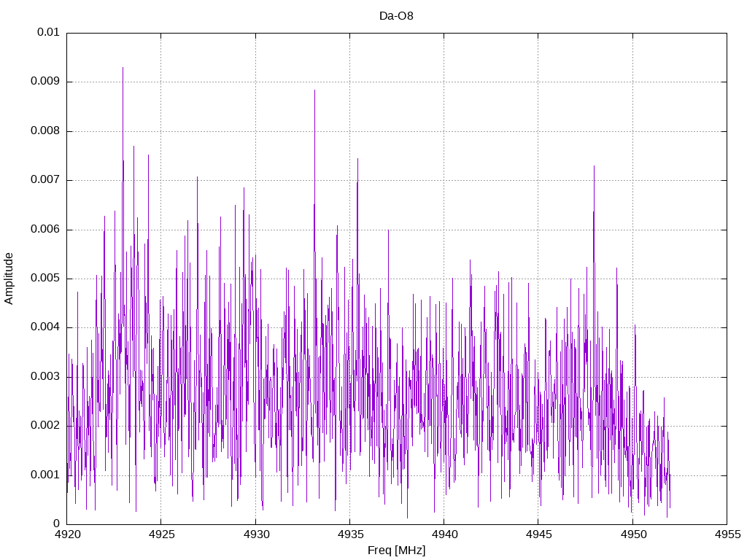This screenshot has width=747, height=560.
Task: Click x-axis tick label 4920
Action: tap(66, 534)
